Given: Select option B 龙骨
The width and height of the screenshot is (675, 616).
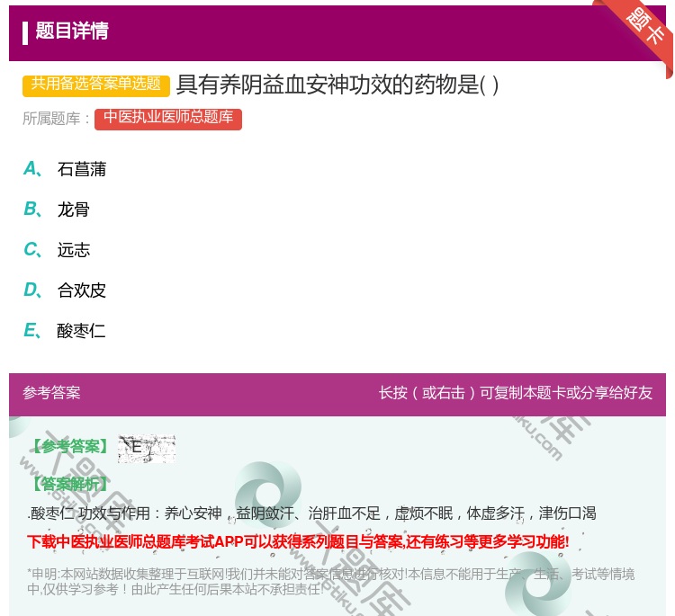Looking at the screenshot, I should tap(57, 210).
